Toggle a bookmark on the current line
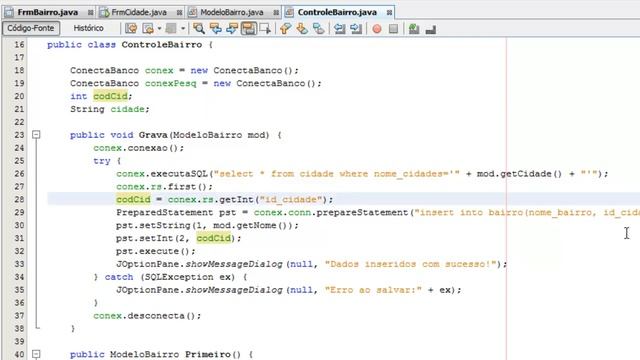This screenshot has height=360, width=640. [x=318, y=28]
